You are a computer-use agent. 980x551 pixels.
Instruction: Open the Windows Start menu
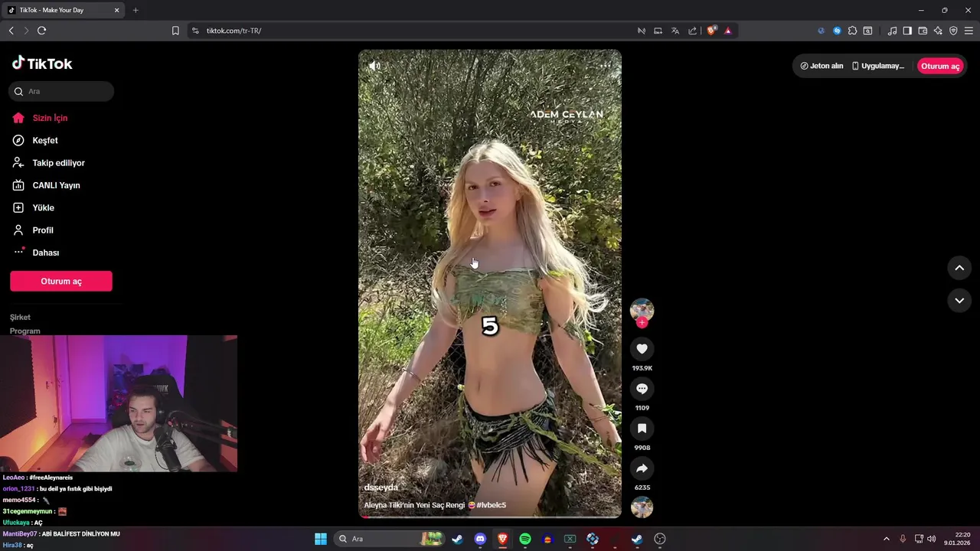point(321,539)
